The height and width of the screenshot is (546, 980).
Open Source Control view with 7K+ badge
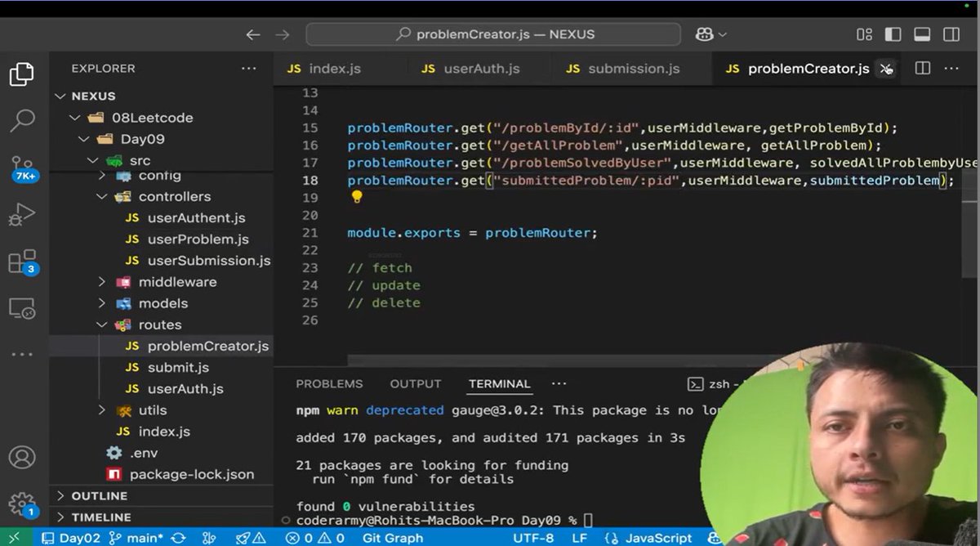22,168
